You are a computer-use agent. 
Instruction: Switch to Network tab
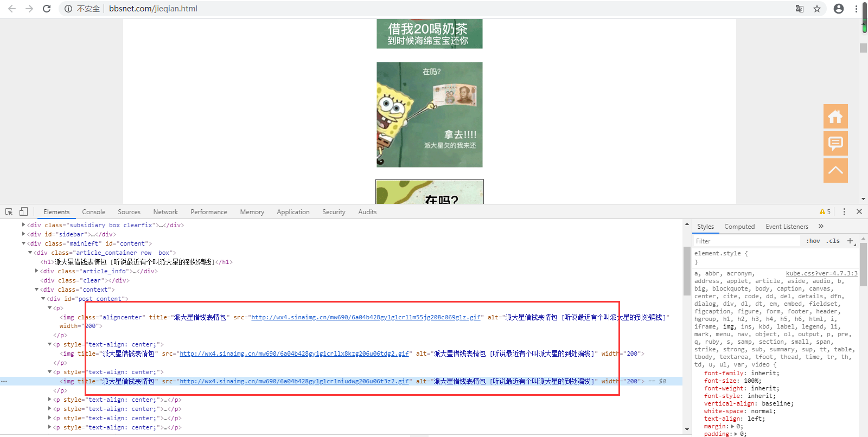[x=165, y=212]
